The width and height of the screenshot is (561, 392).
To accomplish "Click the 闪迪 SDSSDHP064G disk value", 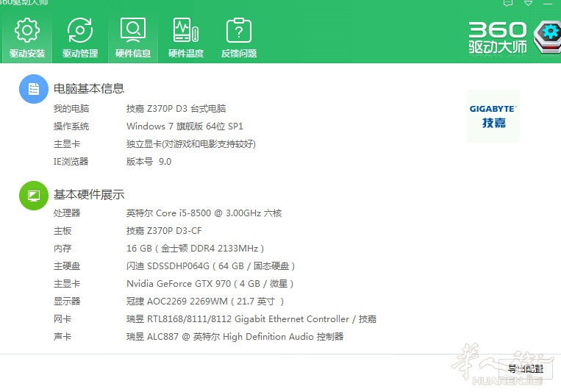I will 211,266.
